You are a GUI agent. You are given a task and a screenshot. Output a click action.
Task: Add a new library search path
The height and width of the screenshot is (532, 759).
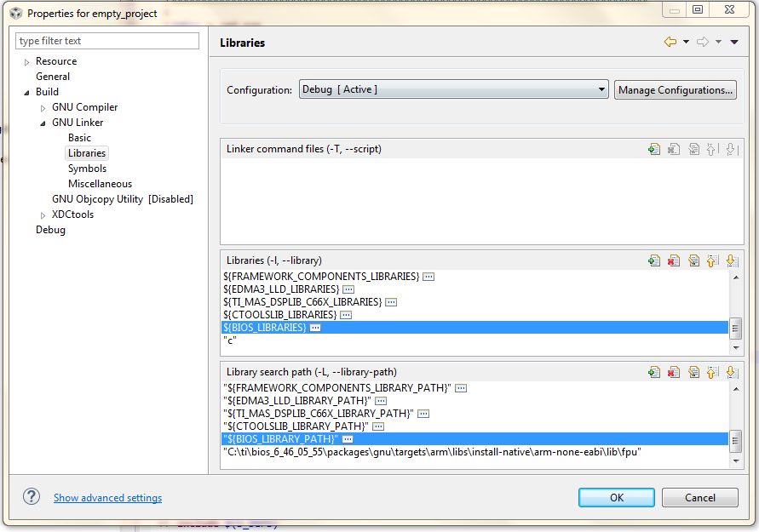pos(654,372)
